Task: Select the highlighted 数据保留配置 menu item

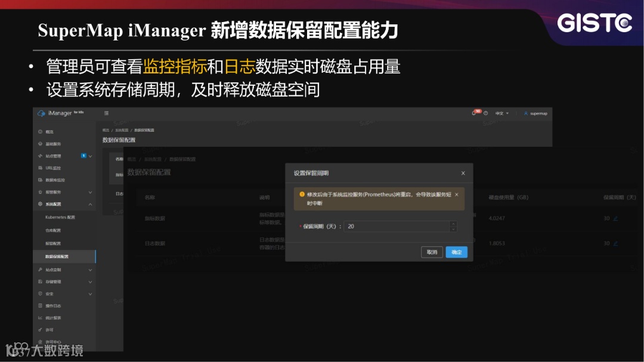Action: click(x=64, y=256)
